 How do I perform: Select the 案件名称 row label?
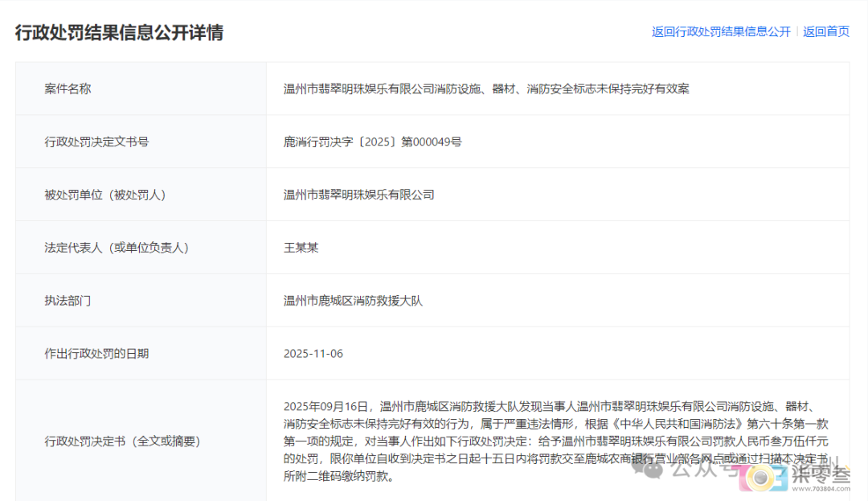(68, 89)
